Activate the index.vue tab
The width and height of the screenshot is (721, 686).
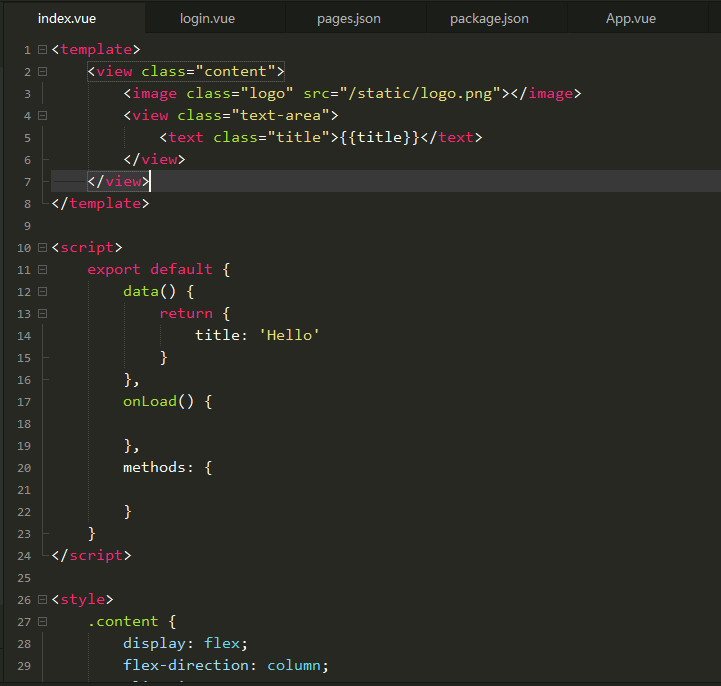pyautogui.click(x=67, y=19)
